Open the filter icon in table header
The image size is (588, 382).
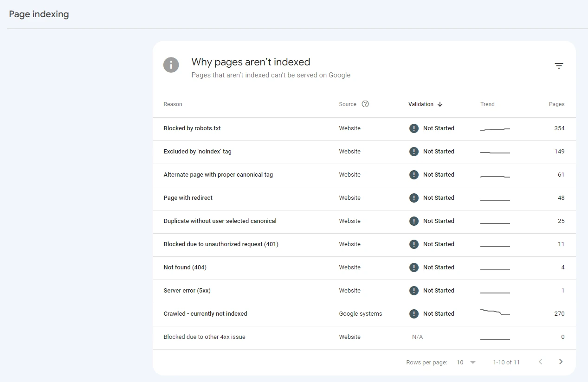[x=559, y=66]
